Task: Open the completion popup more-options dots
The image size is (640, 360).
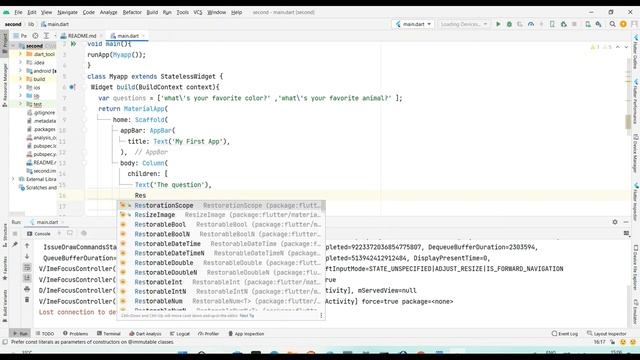Action: click(321, 316)
